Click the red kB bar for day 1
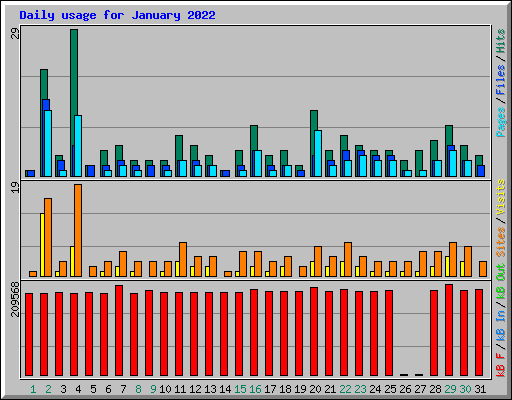Image resolution: width=512 pixels, height=400 pixels. tap(29, 335)
